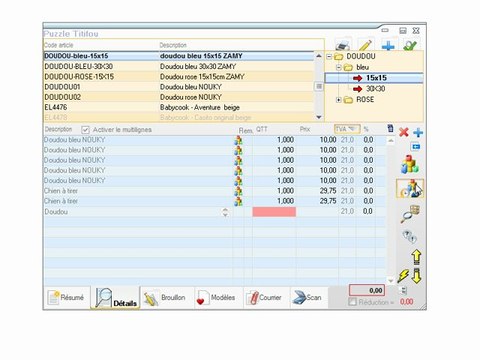This screenshot has width=480, height=360.
Task: Select article row EL4476
Action: pyautogui.click(x=179, y=107)
